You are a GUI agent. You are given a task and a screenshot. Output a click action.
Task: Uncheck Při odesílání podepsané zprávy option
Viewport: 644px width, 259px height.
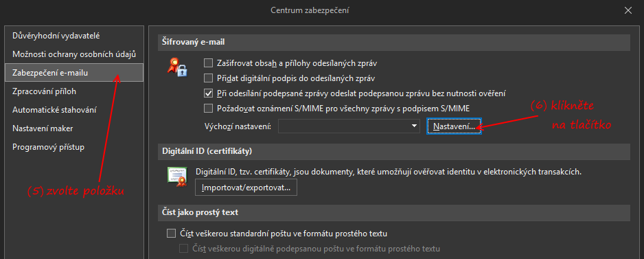coord(209,93)
